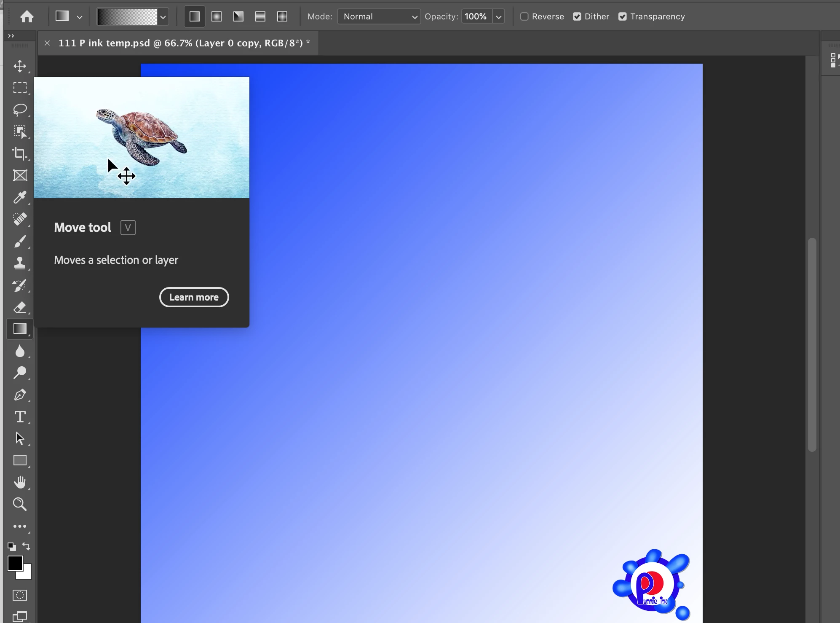The width and height of the screenshot is (840, 623).
Task: Pick the Eyedropper tool
Action: coord(20,197)
